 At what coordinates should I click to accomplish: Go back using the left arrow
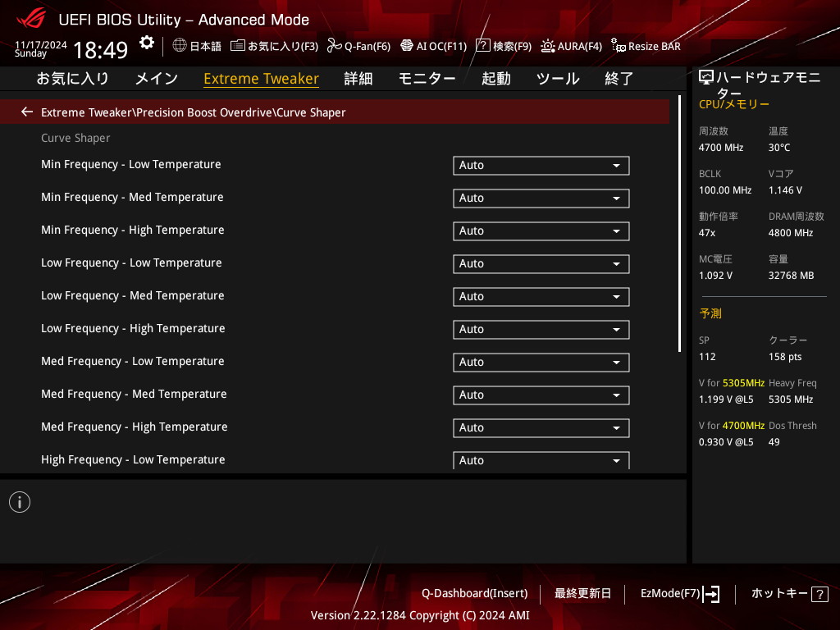pyautogui.click(x=27, y=112)
